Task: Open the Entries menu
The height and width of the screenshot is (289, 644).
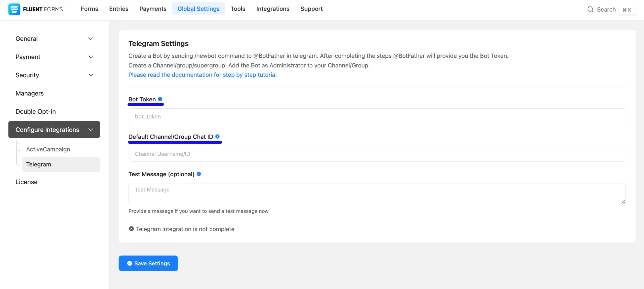Action: point(119,9)
